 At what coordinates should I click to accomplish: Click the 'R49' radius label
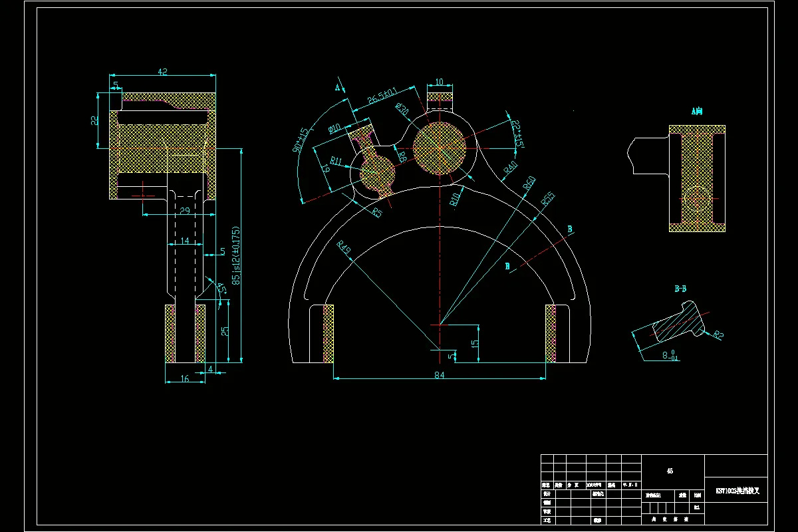[344, 248]
